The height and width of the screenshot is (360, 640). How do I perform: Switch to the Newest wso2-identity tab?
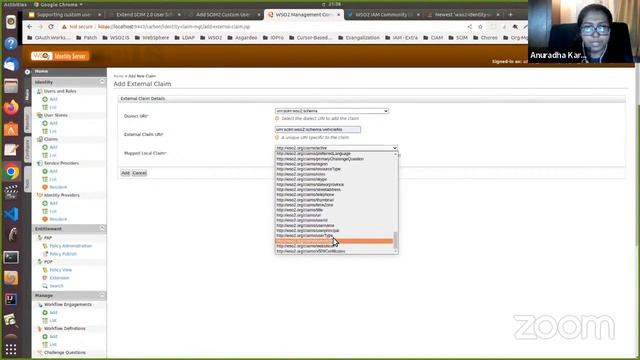tap(463, 15)
